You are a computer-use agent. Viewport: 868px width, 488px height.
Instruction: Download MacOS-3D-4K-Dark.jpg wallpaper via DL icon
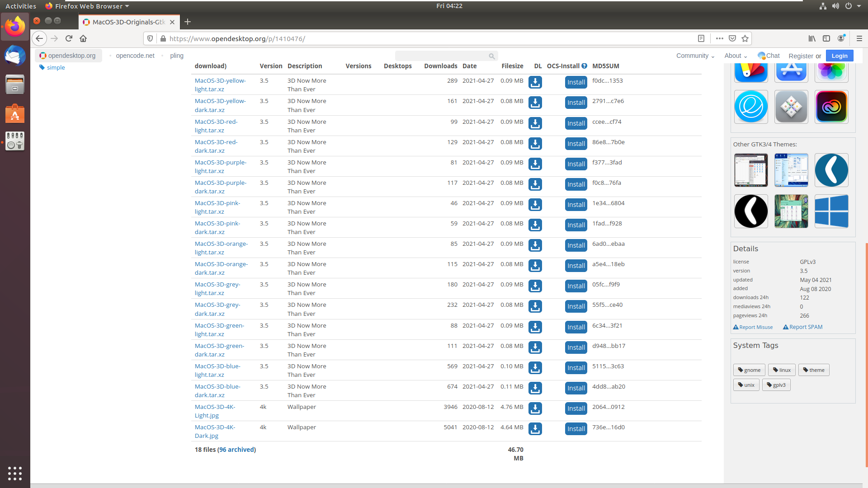tap(535, 429)
